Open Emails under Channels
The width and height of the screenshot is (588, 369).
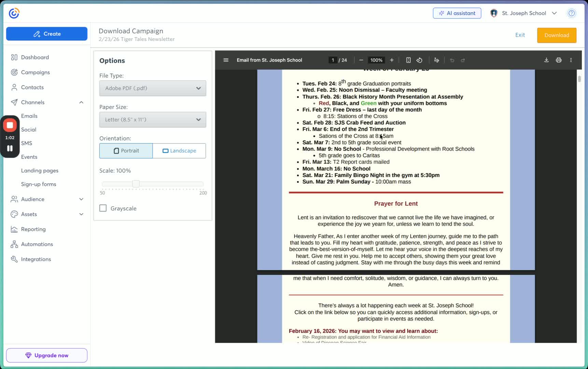tap(29, 116)
